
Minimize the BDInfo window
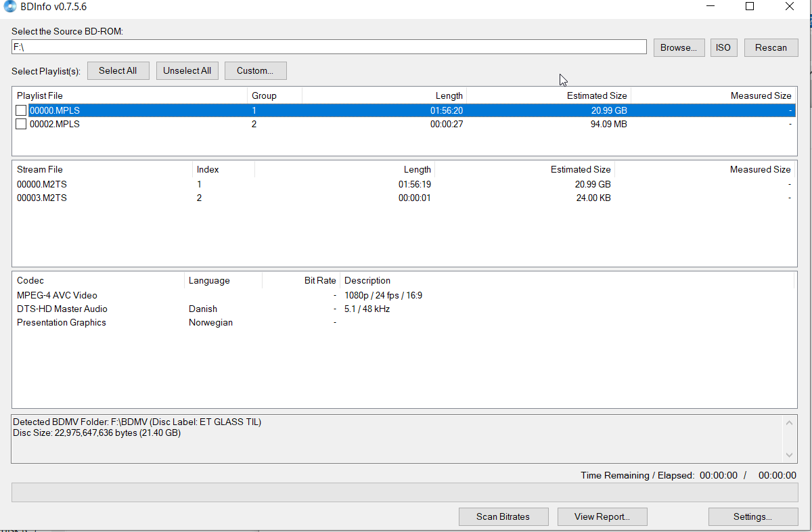coord(711,6)
